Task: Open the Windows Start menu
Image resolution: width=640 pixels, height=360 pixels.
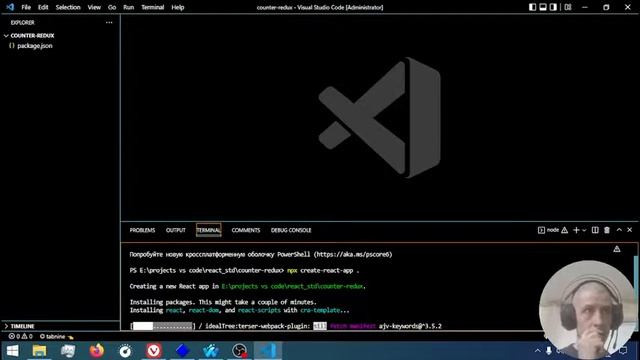Action: tap(13, 351)
